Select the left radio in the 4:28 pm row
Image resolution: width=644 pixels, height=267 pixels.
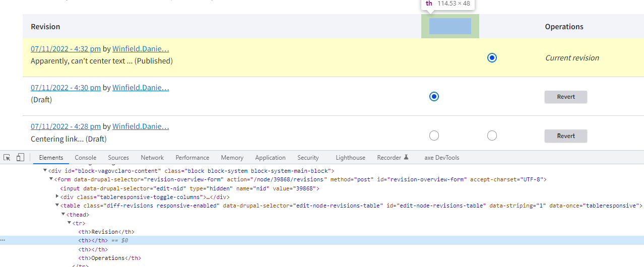434,136
